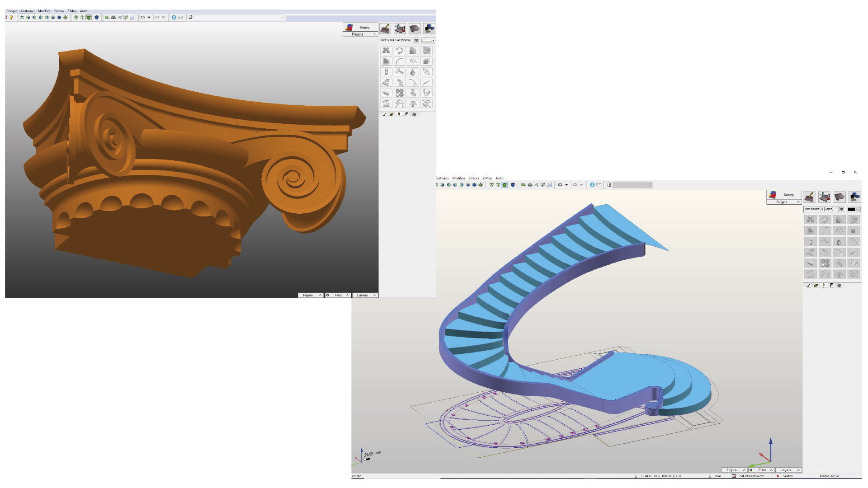Open the sculpting tool icon in capital window
868x488 pixels.
point(385,29)
